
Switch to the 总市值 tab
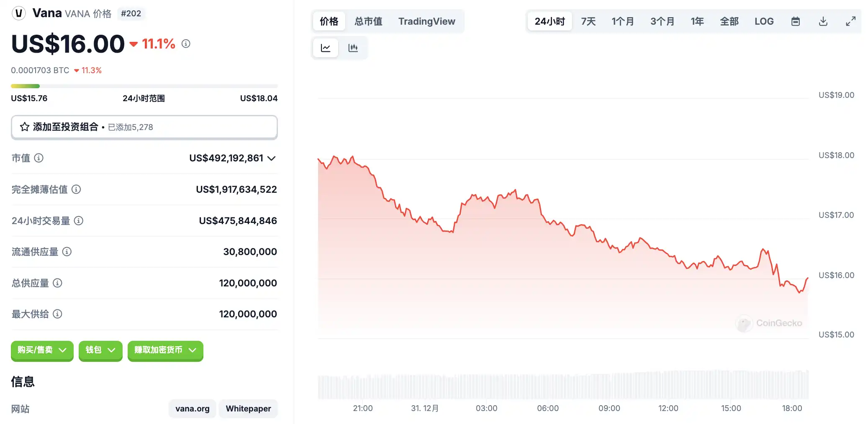point(368,21)
